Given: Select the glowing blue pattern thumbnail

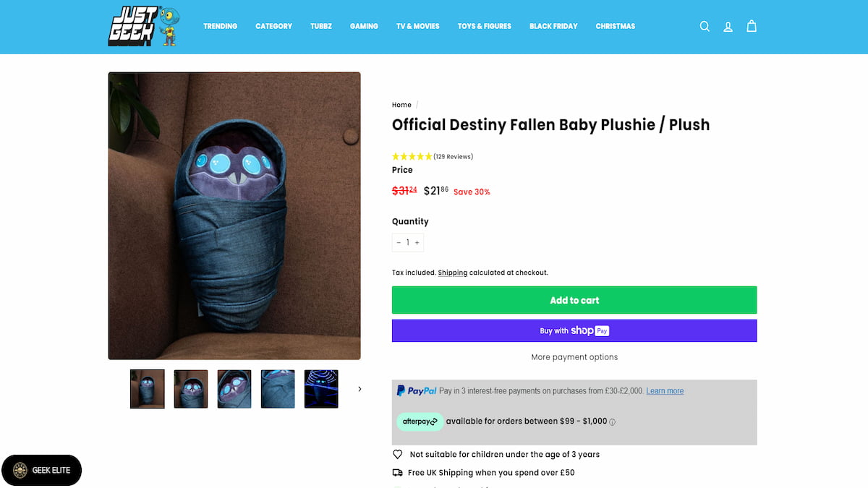Looking at the screenshot, I should coord(320,388).
